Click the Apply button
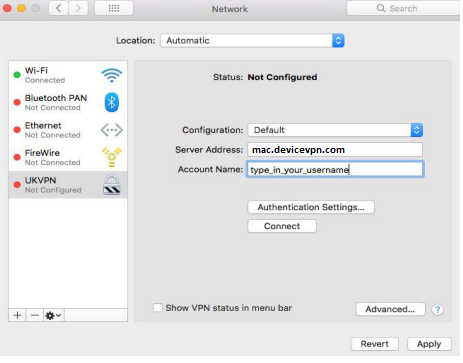 point(429,344)
